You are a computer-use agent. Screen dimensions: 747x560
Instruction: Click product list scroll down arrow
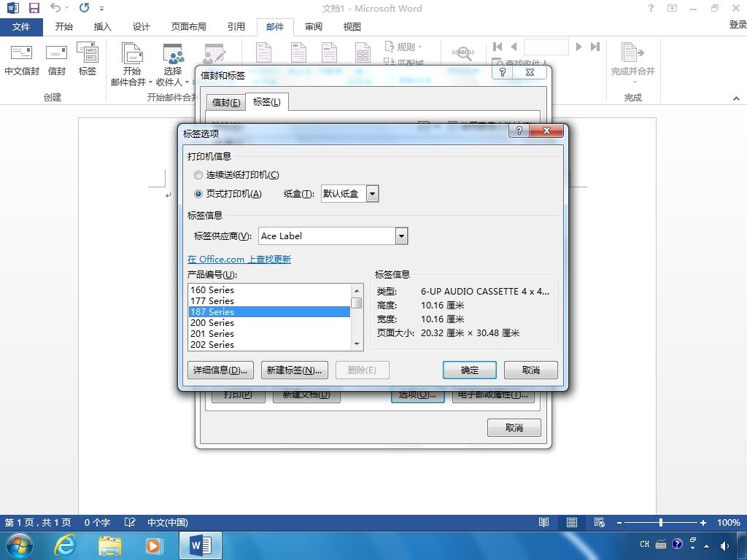click(357, 344)
